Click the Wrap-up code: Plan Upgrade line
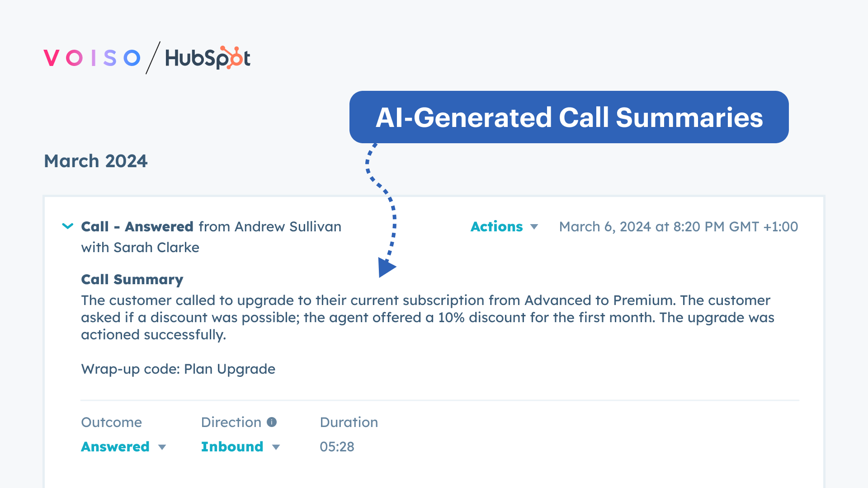This screenshot has height=488, width=868. point(178,369)
